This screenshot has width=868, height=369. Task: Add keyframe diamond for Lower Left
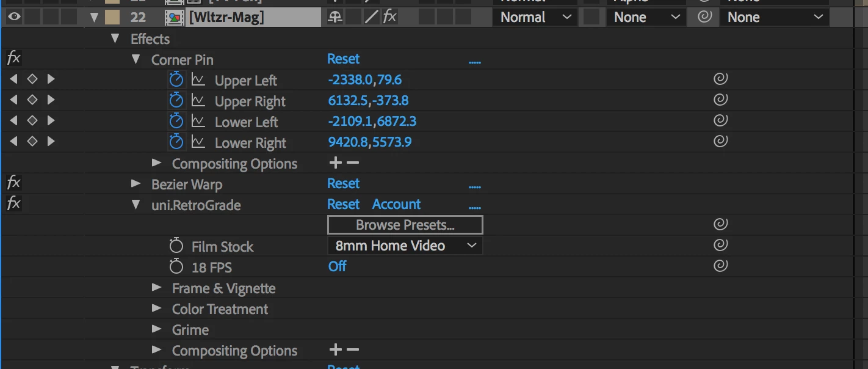tap(32, 120)
